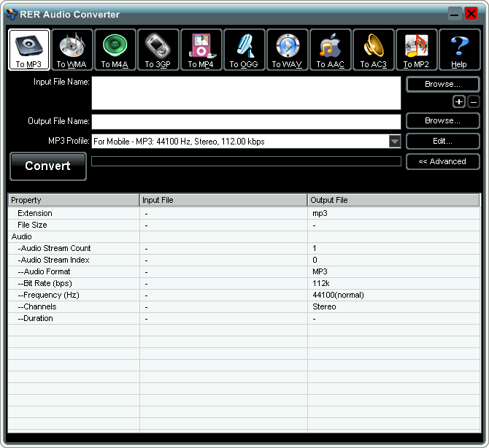The height and width of the screenshot is (448, 489).
Task: Switch to the To MP2 music icon
Action: pos(416,50)
